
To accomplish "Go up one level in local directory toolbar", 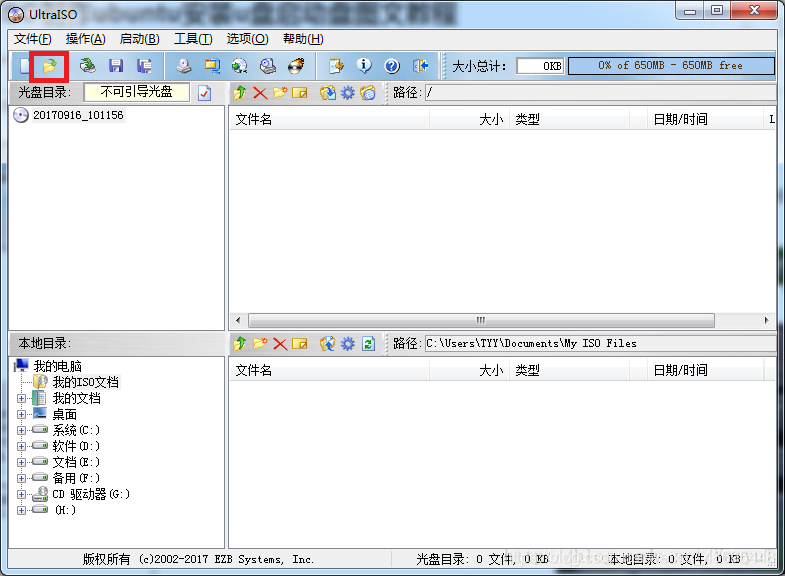I will 240,344.
